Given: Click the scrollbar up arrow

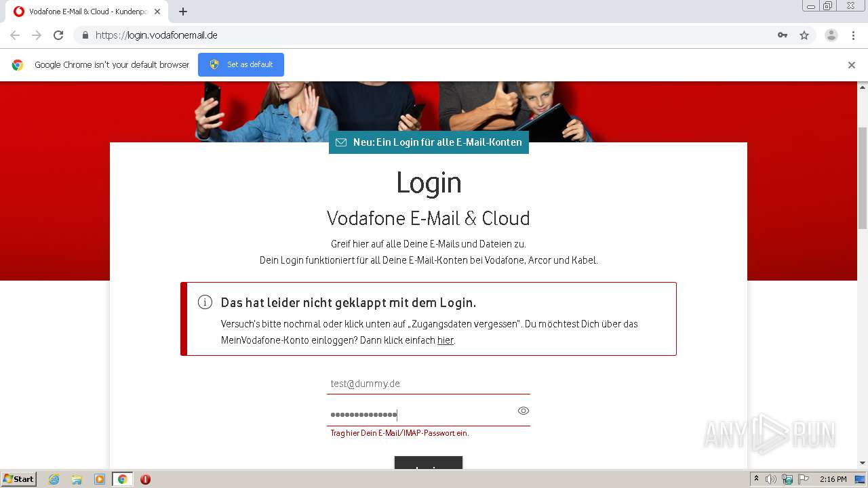Looking at the screenshot, I should coord(863,87).
